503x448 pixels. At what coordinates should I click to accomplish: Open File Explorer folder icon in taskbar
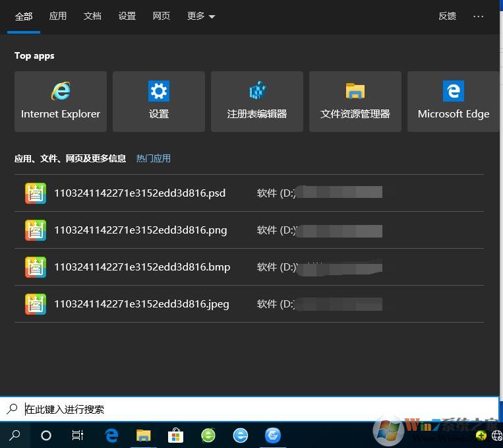[144, 435]
